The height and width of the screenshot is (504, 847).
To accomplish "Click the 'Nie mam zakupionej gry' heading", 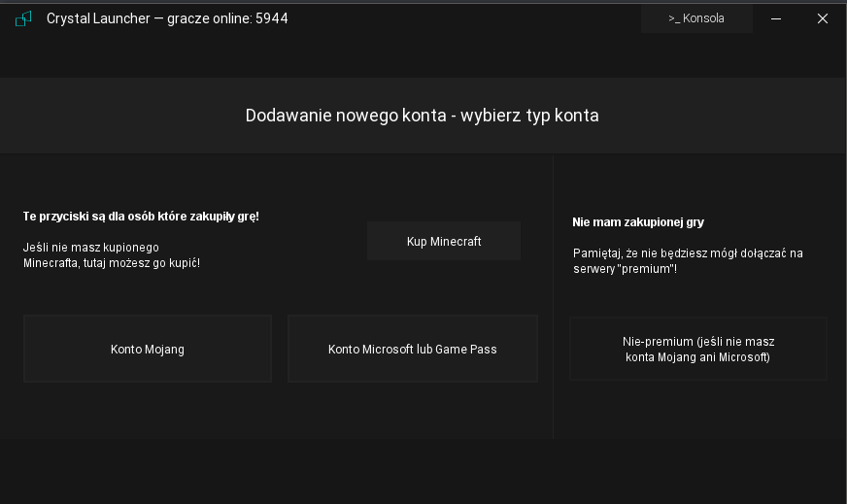I will coord(638,222).
